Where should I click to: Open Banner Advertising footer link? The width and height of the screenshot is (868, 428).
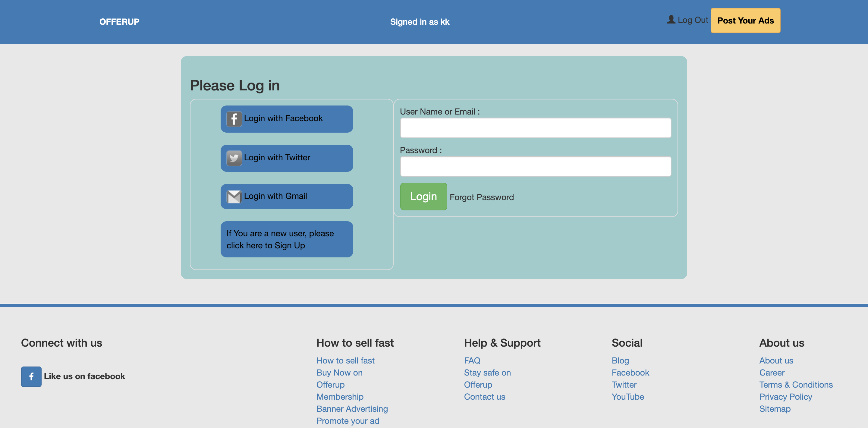point(352,409)
